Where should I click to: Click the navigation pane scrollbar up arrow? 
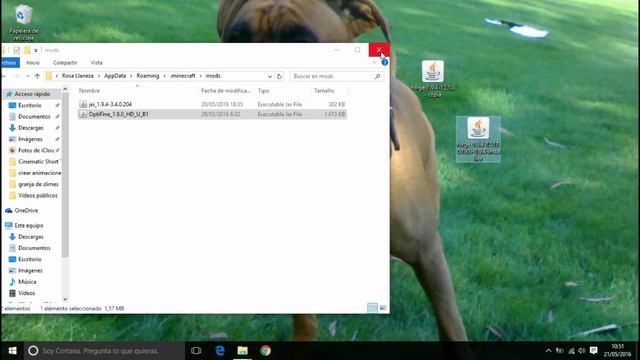[x=65, y=89]
